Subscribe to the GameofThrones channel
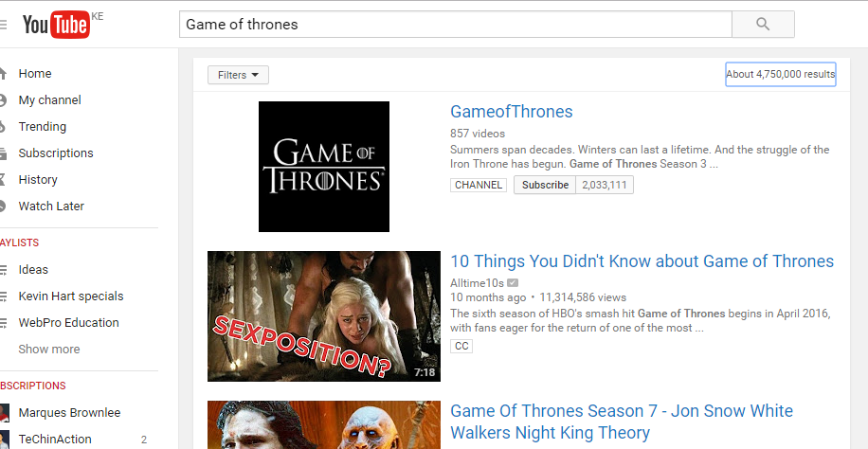 click(x=545, y=185)
